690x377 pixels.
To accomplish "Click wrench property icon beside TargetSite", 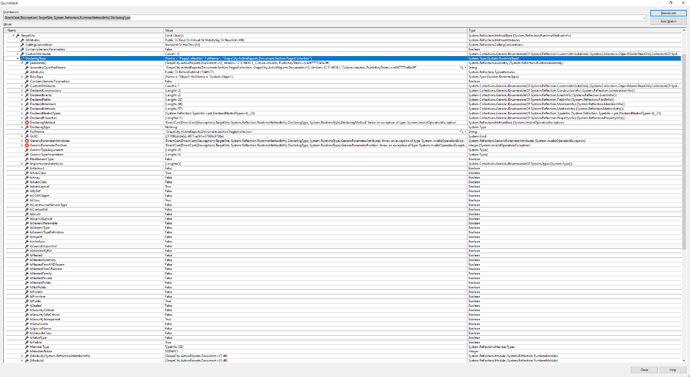I will coord(18,36).
